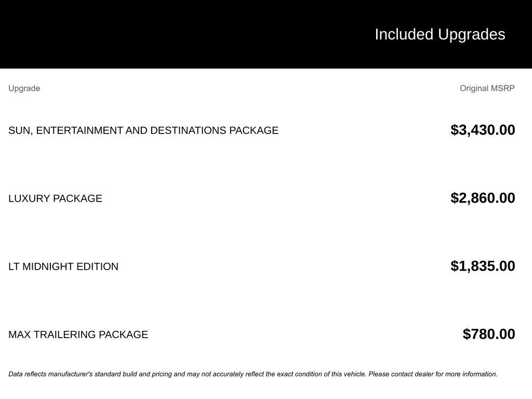The height and width of the screenshot is (399, 532).
Task: Click the Max Trailering Package upgrade name
Action: click(x=78, y=335)
